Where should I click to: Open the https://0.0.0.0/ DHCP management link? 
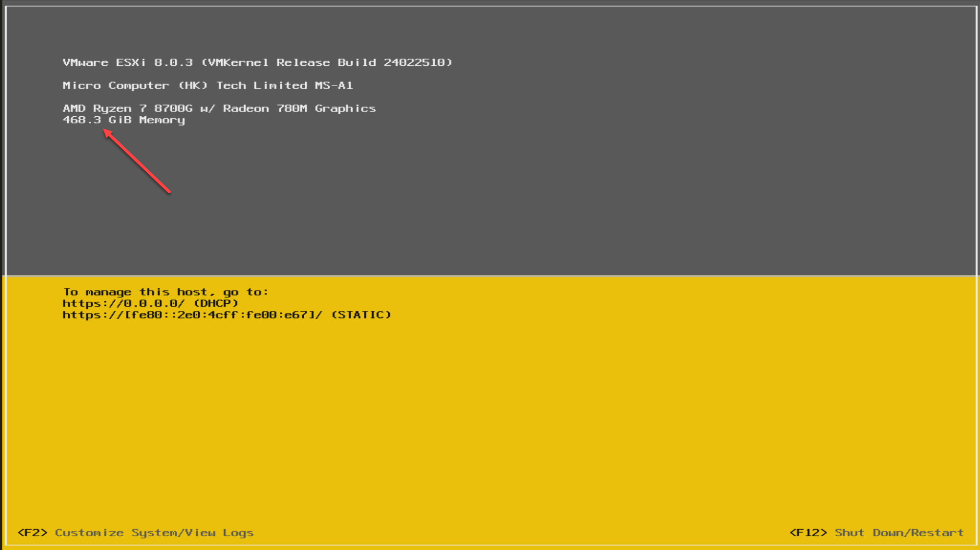122,303
